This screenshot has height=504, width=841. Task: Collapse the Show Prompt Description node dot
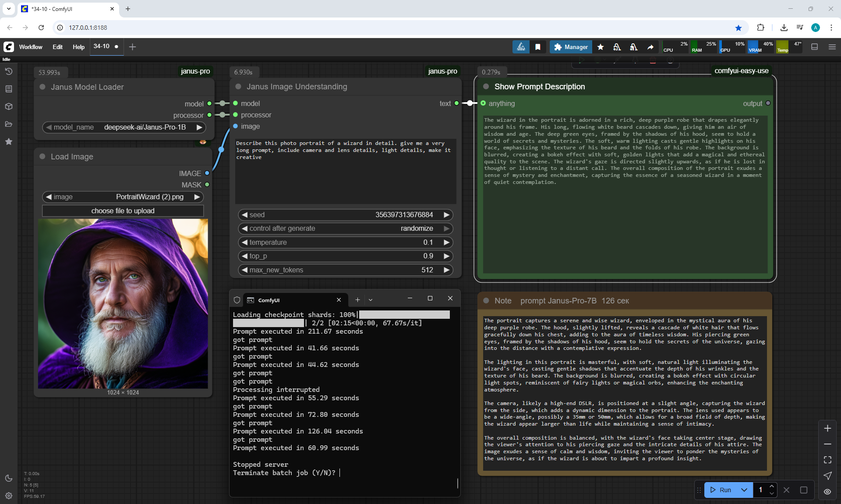coord(486,86)
